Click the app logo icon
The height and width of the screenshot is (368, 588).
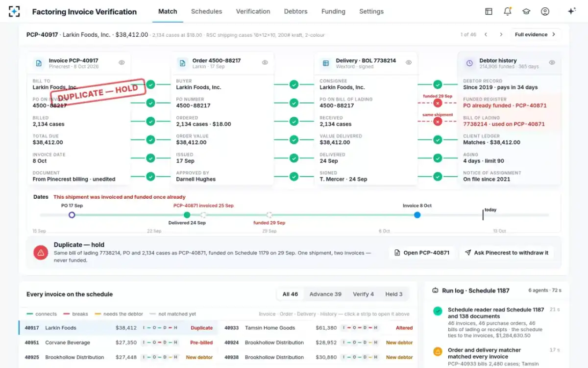(x=14, y=11)
